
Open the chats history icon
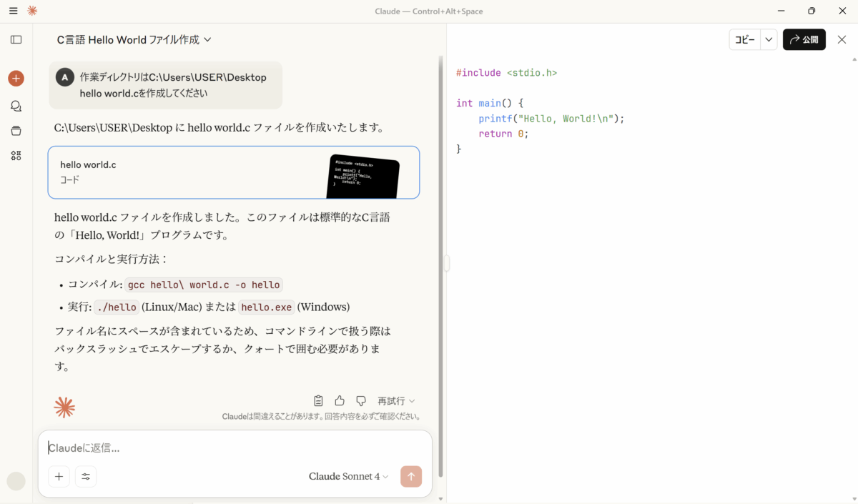[x=16, y=106]
